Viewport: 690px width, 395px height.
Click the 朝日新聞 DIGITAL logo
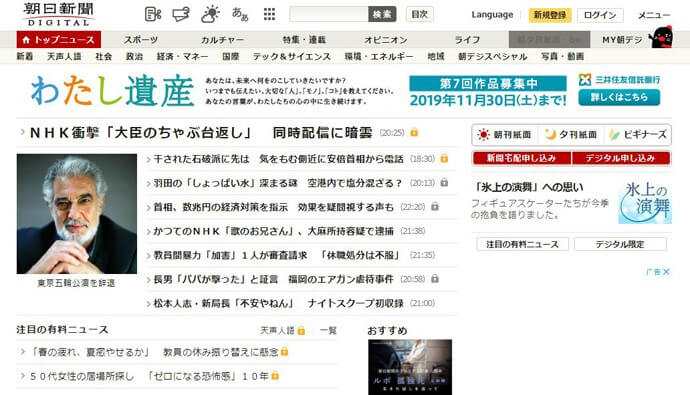point(59,14)
